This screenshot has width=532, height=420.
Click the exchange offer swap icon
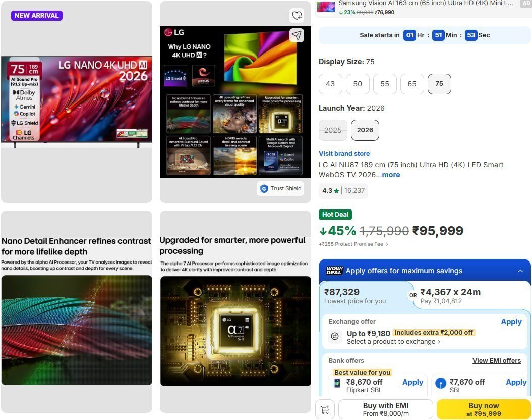point(335,336)
